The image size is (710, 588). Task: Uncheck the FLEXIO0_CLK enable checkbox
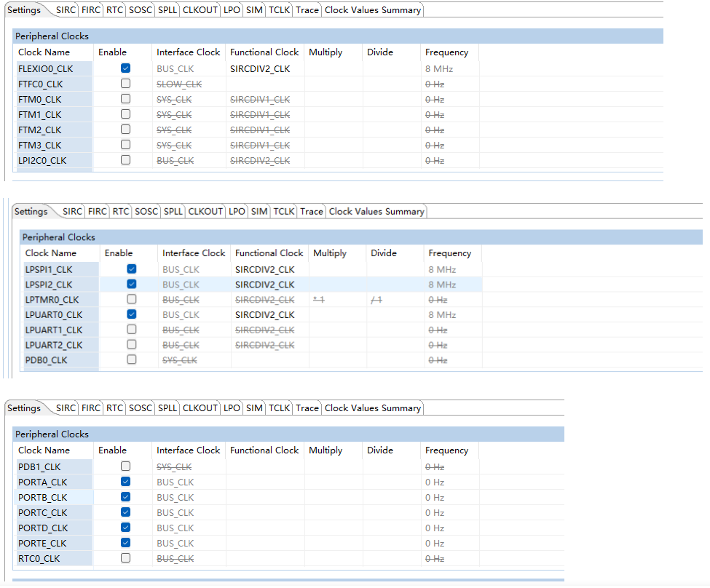[125, 68]
